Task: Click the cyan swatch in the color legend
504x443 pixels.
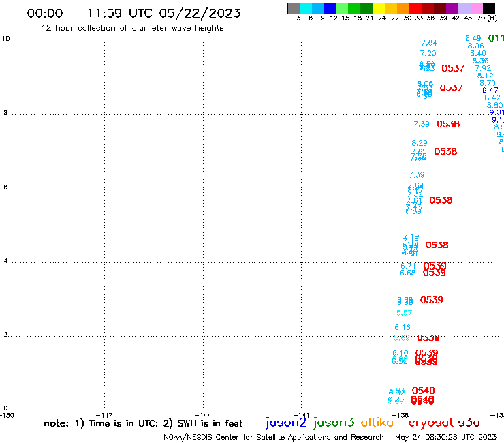Action: coord(306,8)
